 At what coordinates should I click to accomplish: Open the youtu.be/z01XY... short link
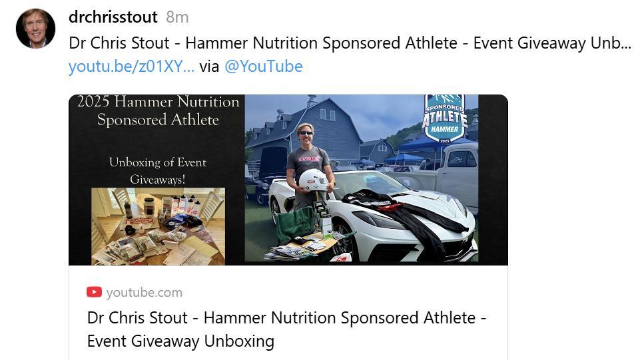131,66
